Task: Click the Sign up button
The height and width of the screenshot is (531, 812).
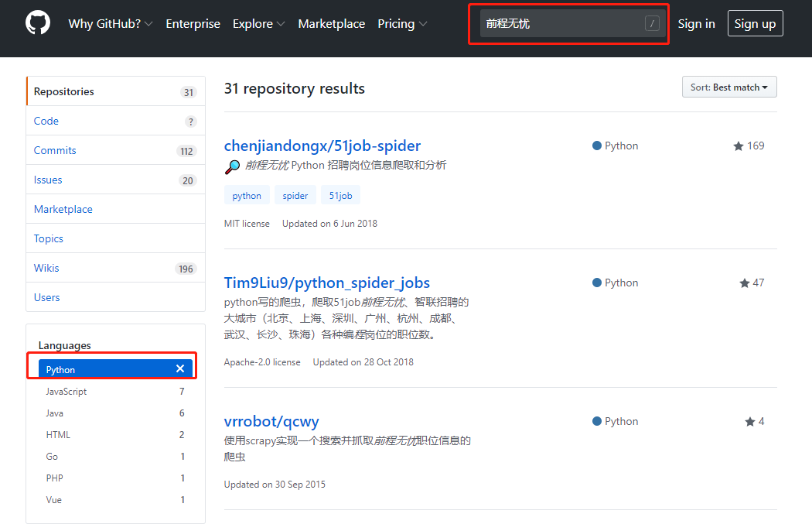Action: click(x=755, y=23)
